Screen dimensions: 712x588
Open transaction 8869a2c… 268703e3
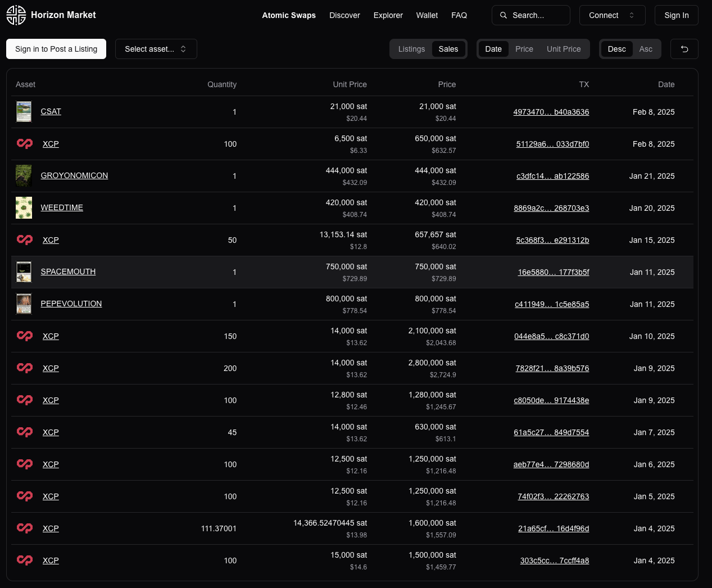tap(551, 208)
